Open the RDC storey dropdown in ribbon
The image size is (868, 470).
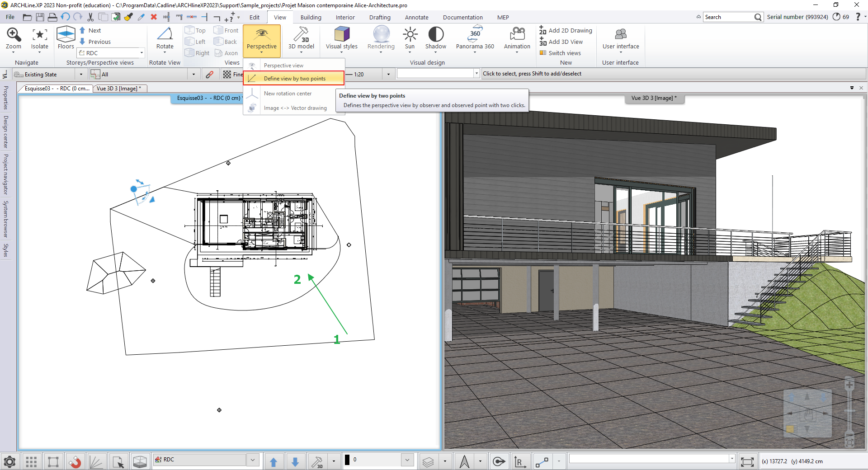142,53
